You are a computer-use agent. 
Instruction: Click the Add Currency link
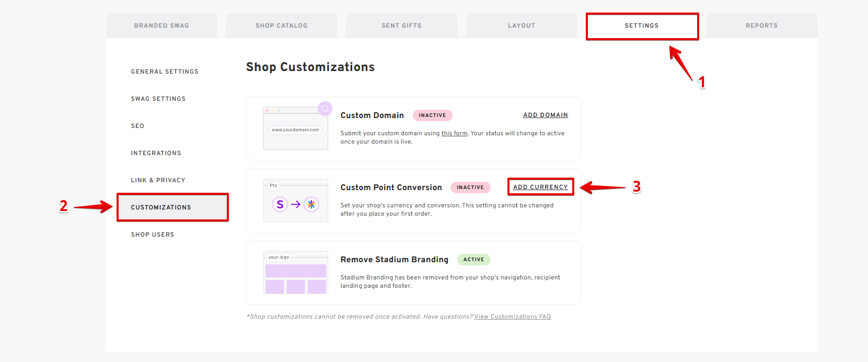coord(540,187)
